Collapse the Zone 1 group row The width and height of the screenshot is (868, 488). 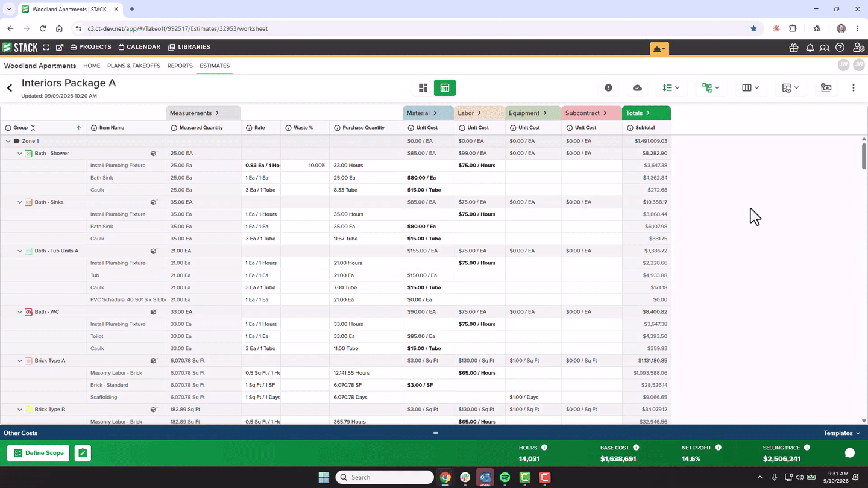pos(8,141)
